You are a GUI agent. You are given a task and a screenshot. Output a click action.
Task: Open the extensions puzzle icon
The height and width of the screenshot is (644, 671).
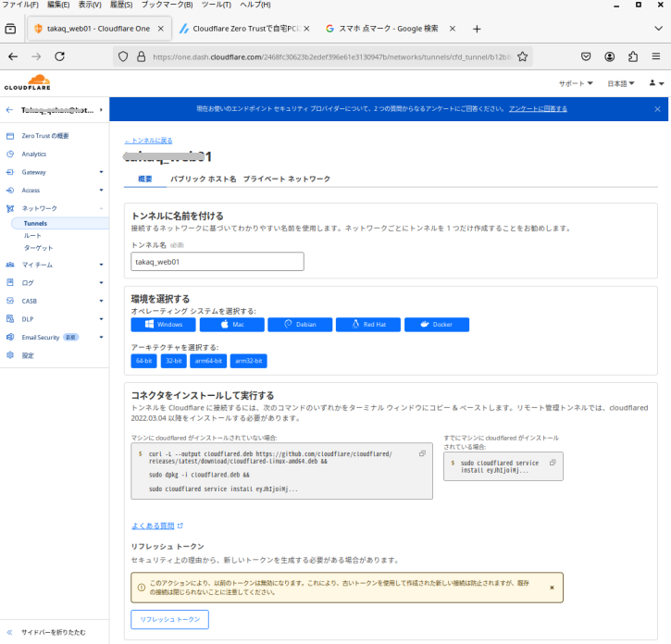[633, 56]
